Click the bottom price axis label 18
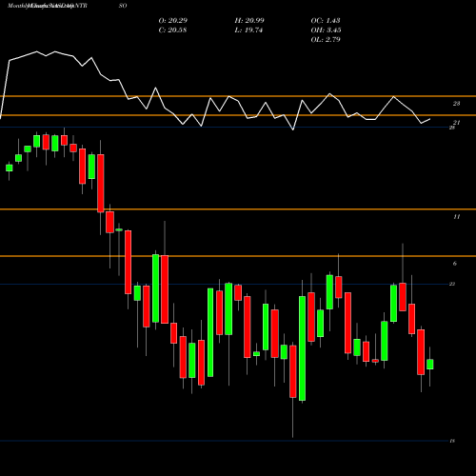 pyautogui.click(x=452, y=441)
